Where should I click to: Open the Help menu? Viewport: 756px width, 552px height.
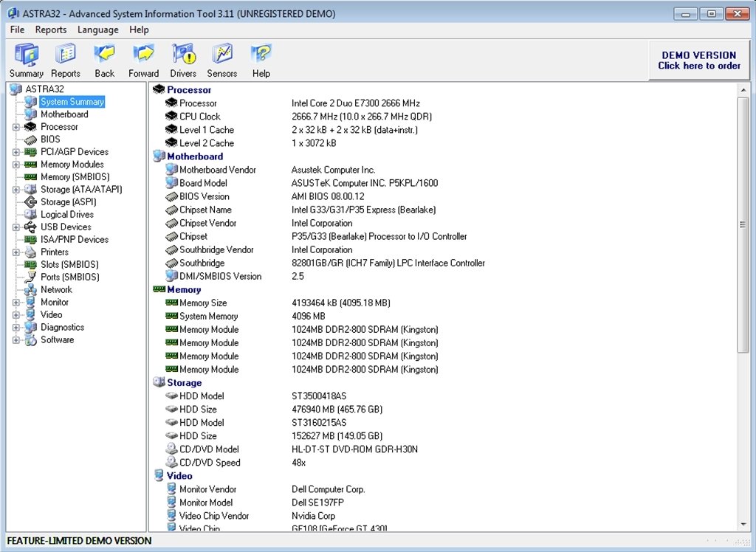tap(139, 30)
